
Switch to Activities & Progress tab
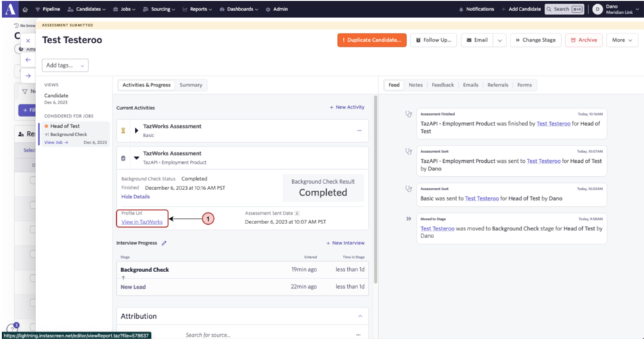click(146, 85)
